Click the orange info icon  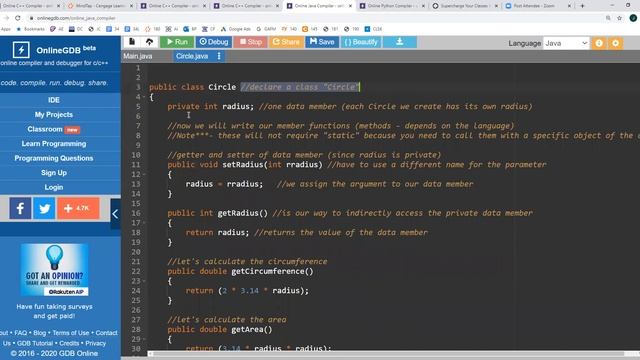599,43
